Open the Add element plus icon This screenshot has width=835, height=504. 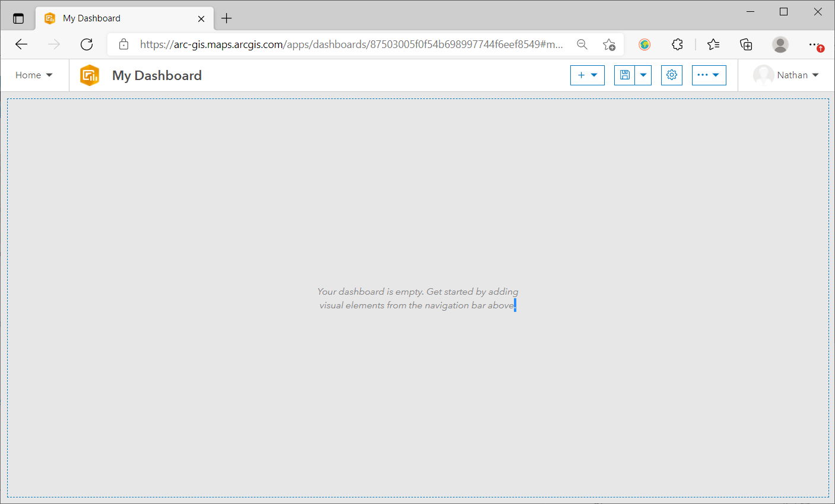[582, 75]
